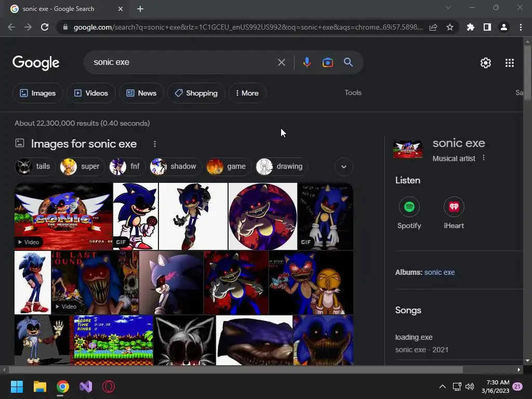532x399 pixels.
Task: Open Images for sonic exe heading
Action: point(84,144)
